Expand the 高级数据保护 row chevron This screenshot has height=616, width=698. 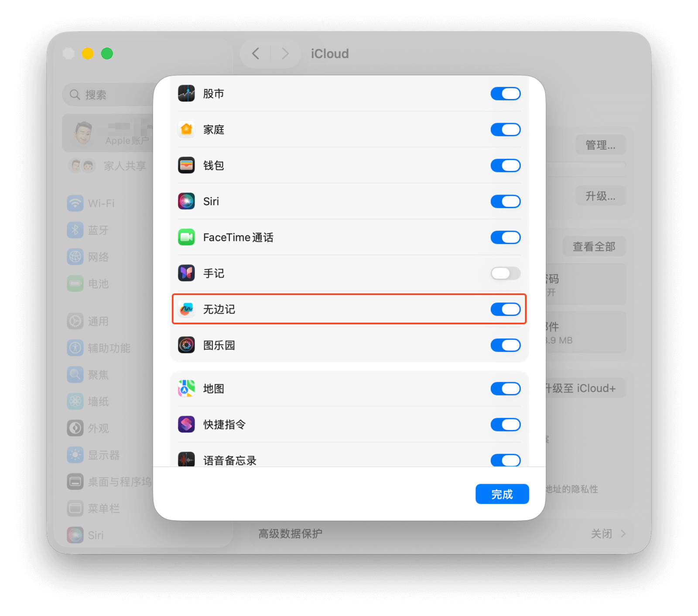click(x=623, y=534)
